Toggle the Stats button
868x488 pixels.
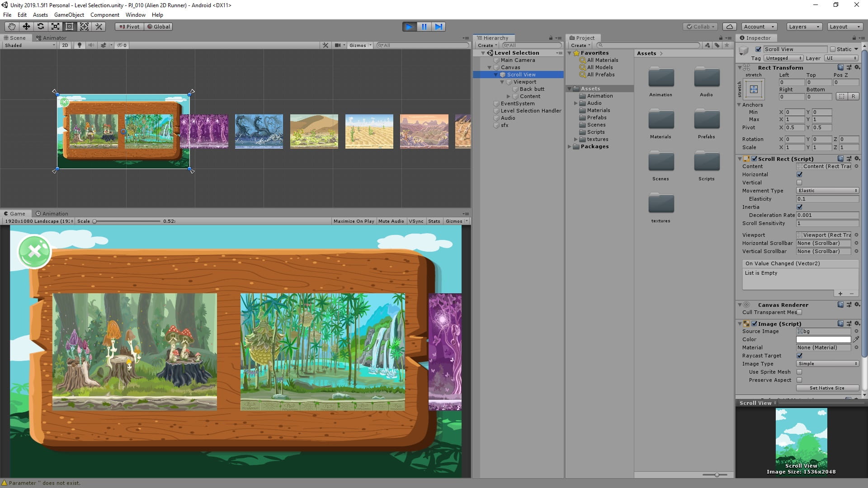tap(434, 221)
